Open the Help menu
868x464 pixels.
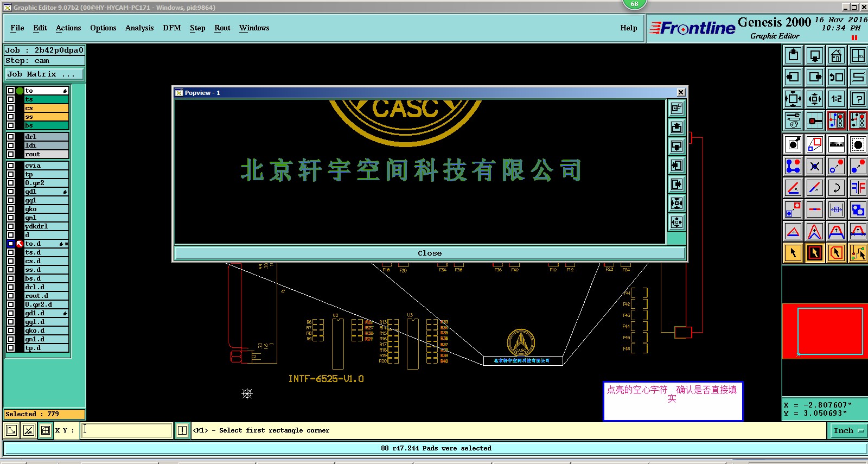pos(629,28)
